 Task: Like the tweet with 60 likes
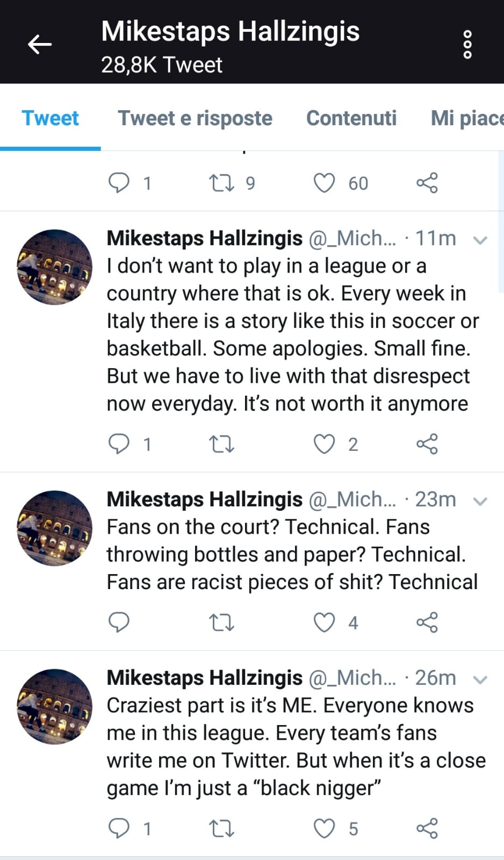pos(324,183)
